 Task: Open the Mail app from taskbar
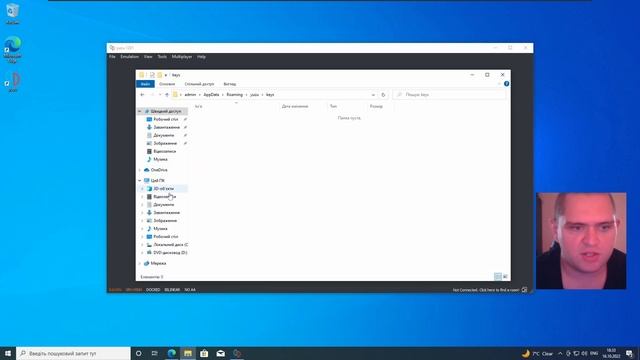click(220, 353)
